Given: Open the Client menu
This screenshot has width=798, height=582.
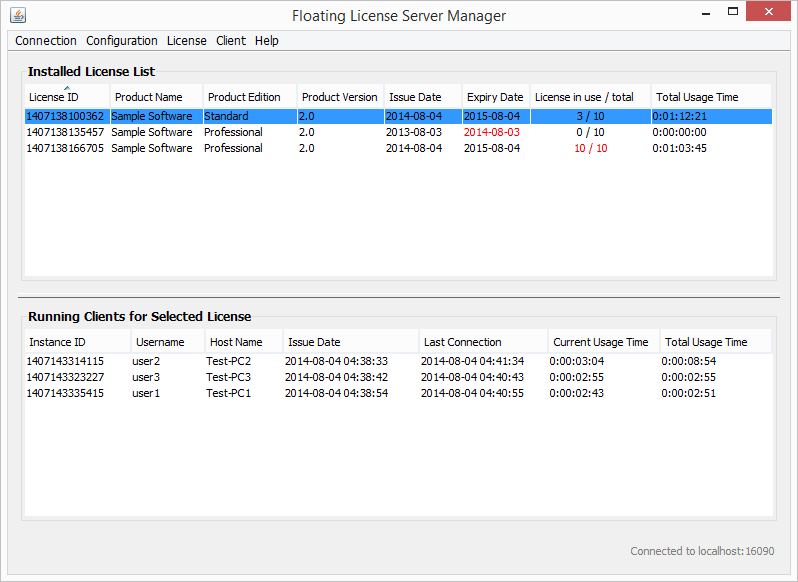Looking at the screenshot, I should (231, 41).
